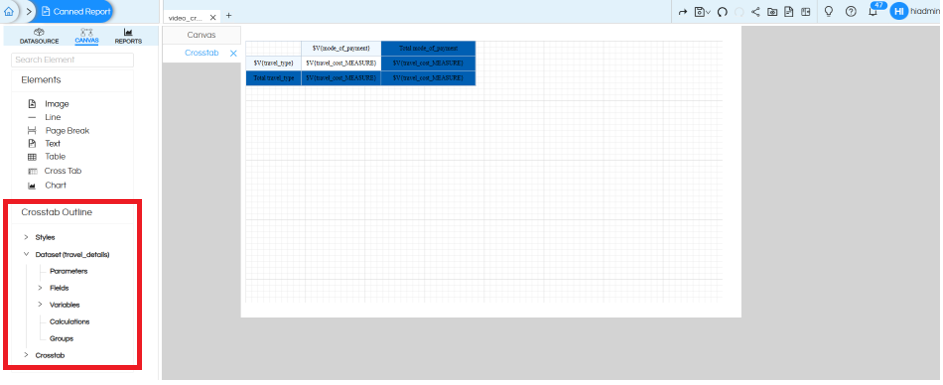Open the video_cr... report tab
The height and width of the screenshot is (385, 943).
click(185, 17)
